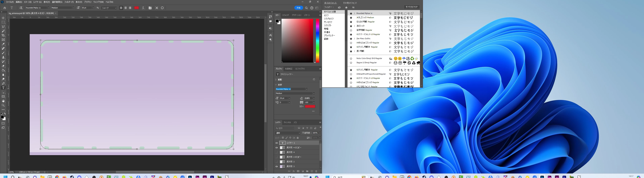
Task: Expand the 游ゴシック font family
Action: tap(355, 26)
